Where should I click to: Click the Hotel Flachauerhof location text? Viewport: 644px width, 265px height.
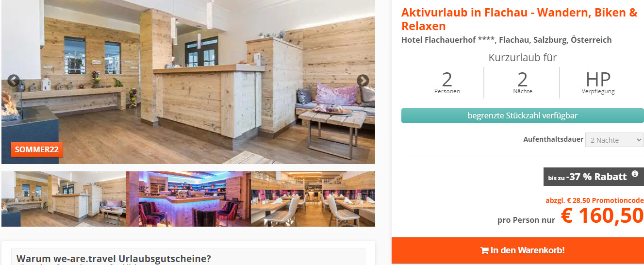[506, 40]
